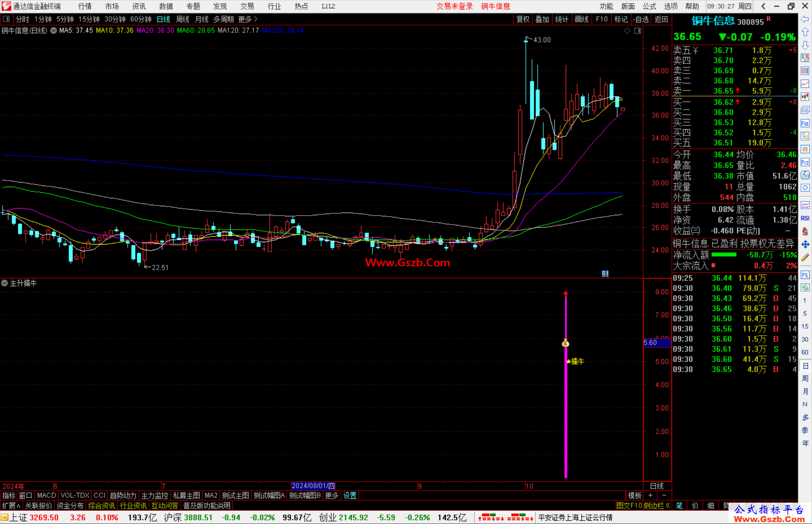812x524 pixels.
Task: Switch to 日 period in right sidebar
Action: [805, 365]
